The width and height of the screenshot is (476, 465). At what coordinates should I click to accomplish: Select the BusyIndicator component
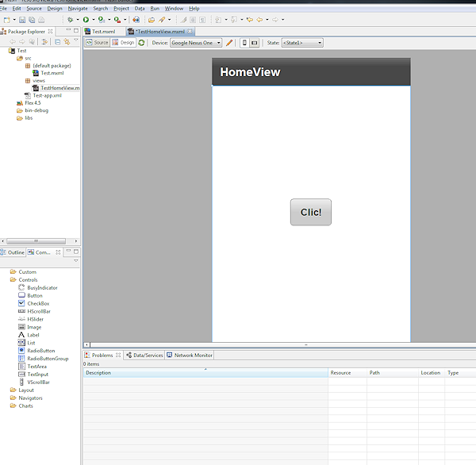point(42,287)
